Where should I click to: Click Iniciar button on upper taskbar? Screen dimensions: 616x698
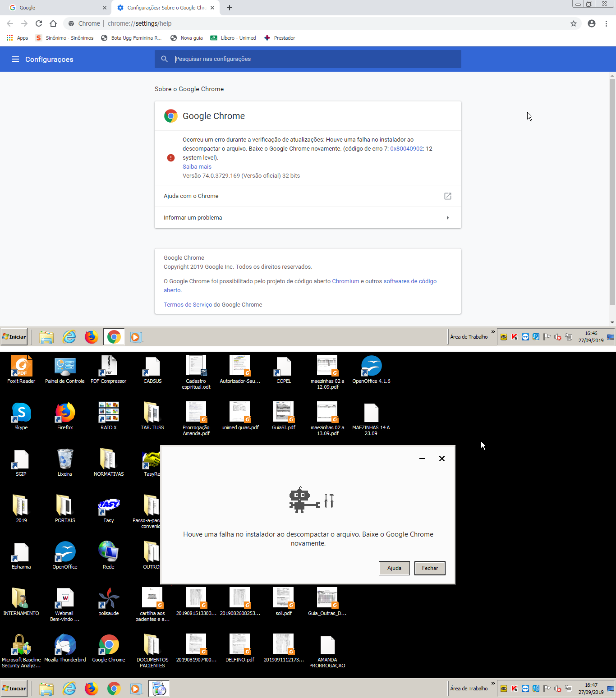click(14, 337)
